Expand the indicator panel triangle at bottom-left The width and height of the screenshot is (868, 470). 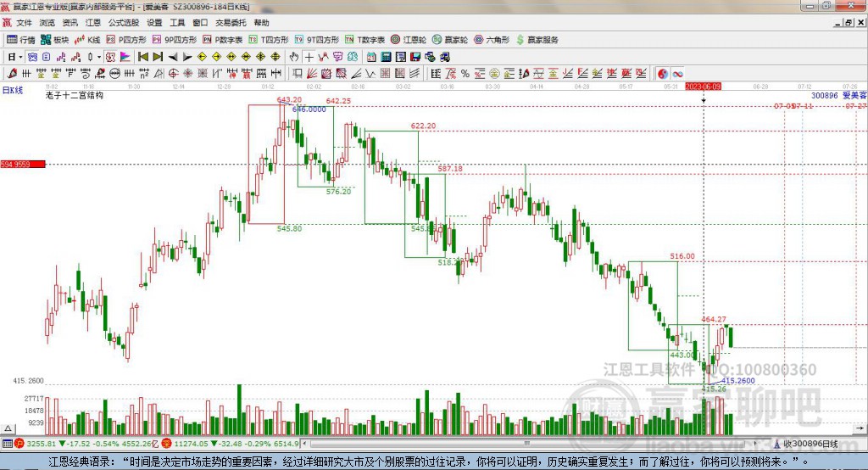tap(8, 428)
